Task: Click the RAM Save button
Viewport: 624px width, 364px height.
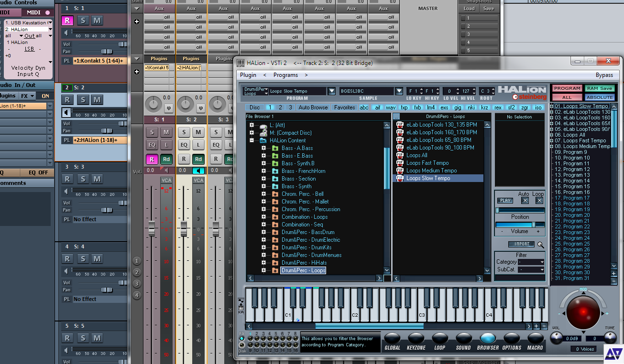Action: coord(600,88)
